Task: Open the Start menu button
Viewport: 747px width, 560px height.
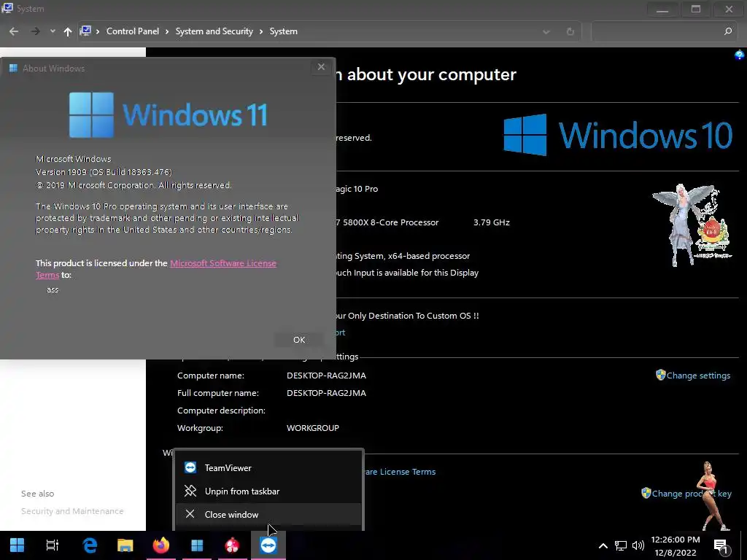Action: click(18, 545)
